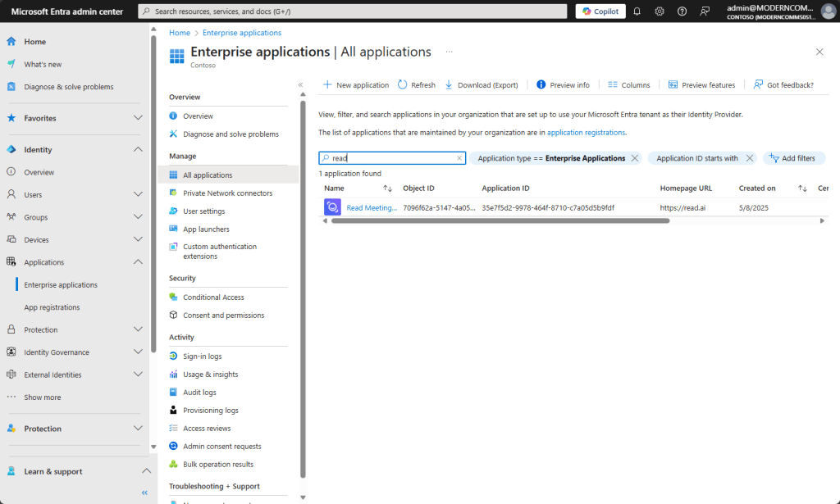
Task: Open Help question mark icon
Action: click(x=682, y=11)
